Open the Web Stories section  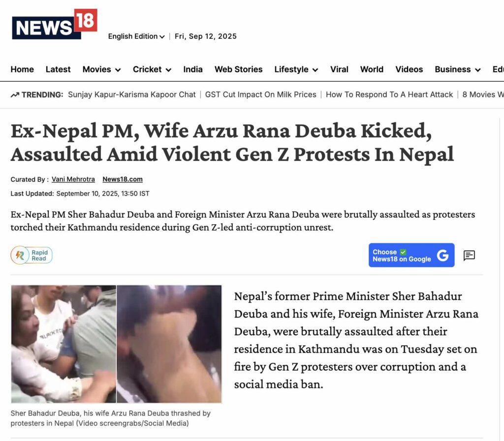[239, 69]
